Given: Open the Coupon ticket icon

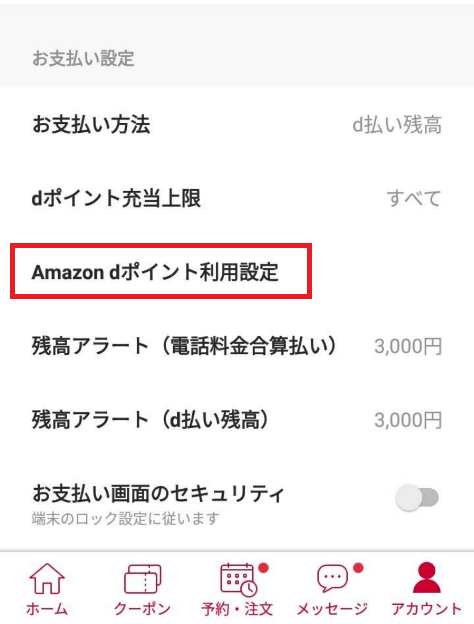Looking at the screenshot, I should pos(142,579).
